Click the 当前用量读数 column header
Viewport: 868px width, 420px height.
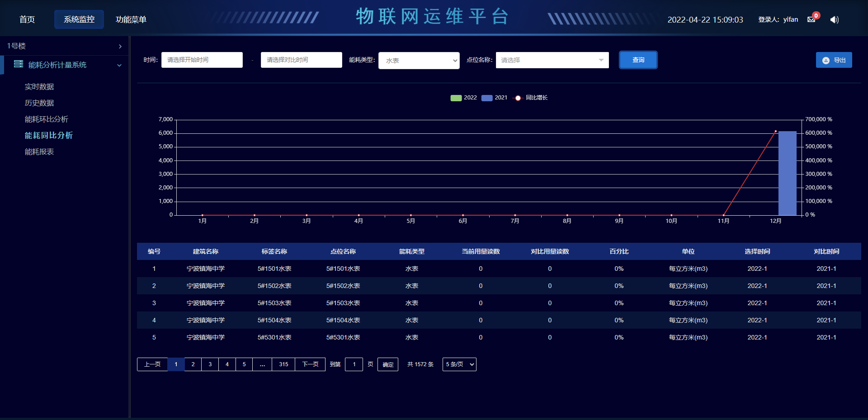coord(481,251)
